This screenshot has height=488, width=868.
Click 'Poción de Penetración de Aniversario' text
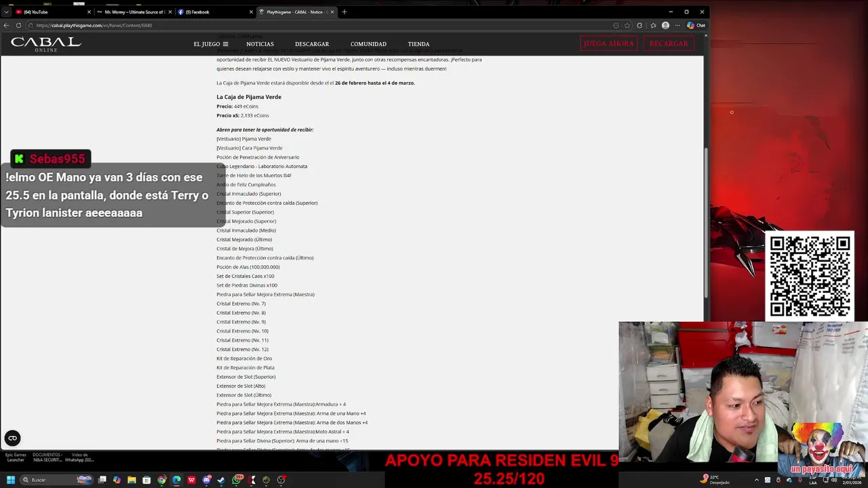pos(258,157)
